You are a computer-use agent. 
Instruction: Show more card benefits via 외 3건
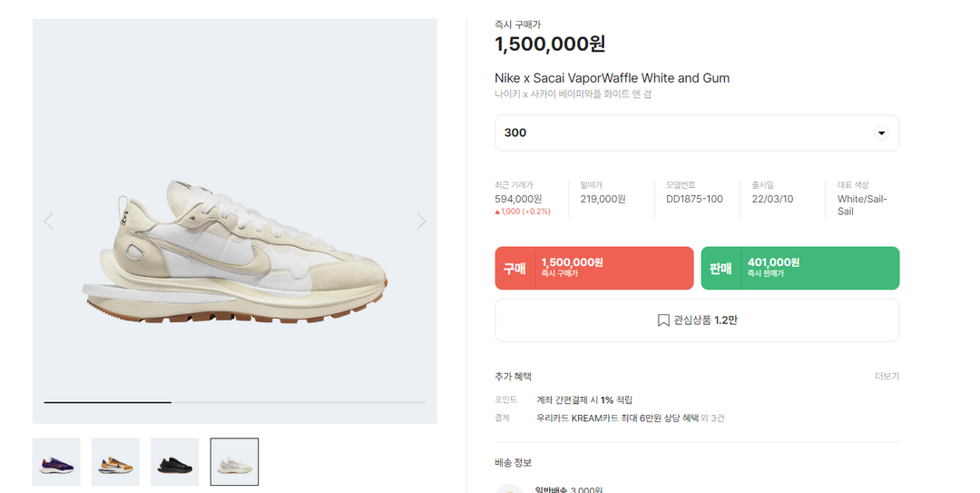(x=713, y=419)
